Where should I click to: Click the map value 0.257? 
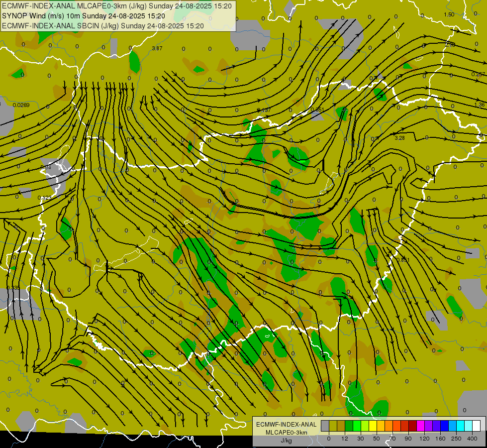[x=479, y=74]
